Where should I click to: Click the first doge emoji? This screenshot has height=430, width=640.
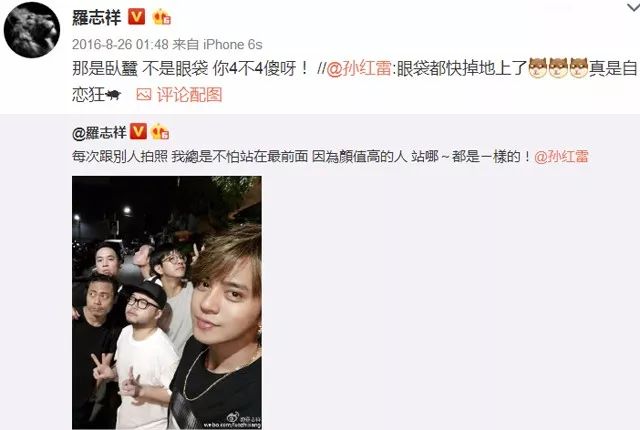(x=538, y=68)
